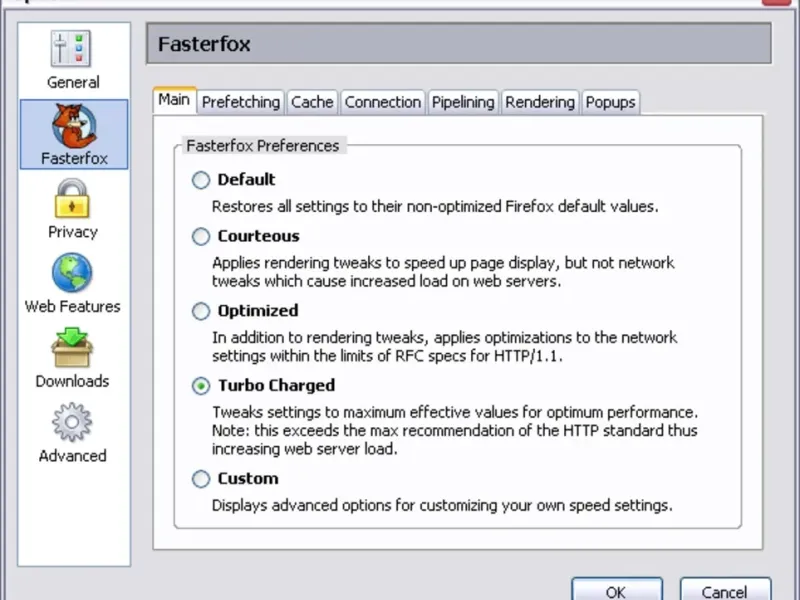
Task: Switch to the Connection tab
Action: click(x=382, y=102)
